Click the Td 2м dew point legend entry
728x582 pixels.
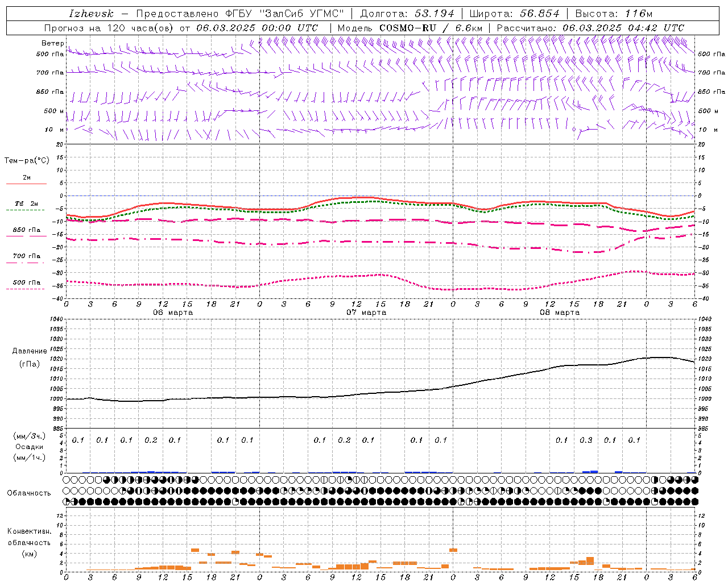coord(27,203)
